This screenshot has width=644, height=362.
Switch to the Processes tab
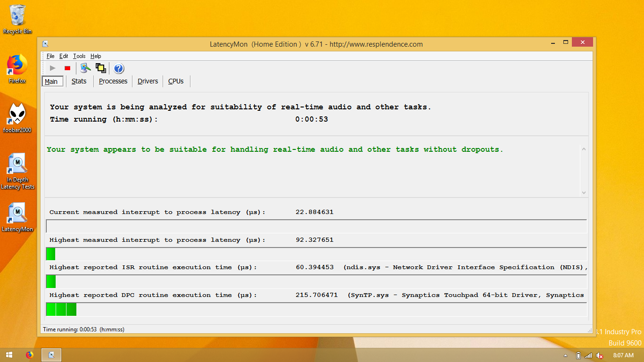(113, 81)
